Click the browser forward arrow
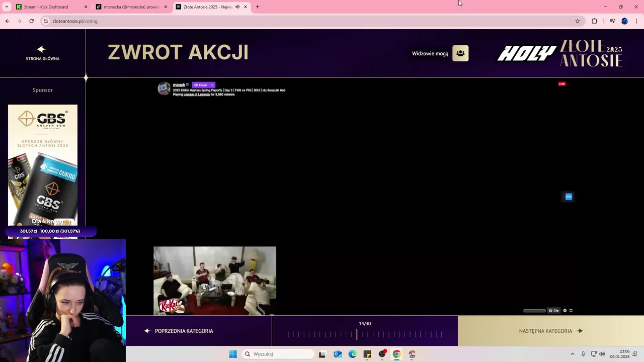 coord(19,21)
